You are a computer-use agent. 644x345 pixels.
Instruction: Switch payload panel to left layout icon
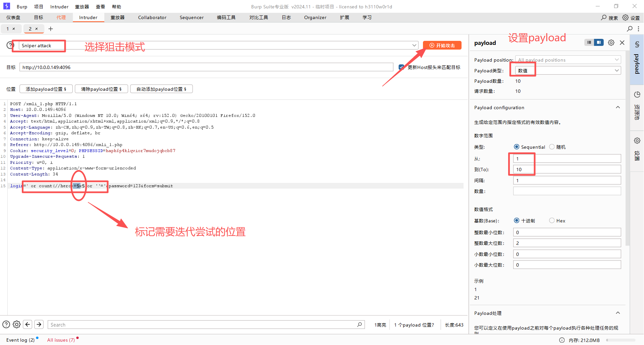[x=589, y=43]
